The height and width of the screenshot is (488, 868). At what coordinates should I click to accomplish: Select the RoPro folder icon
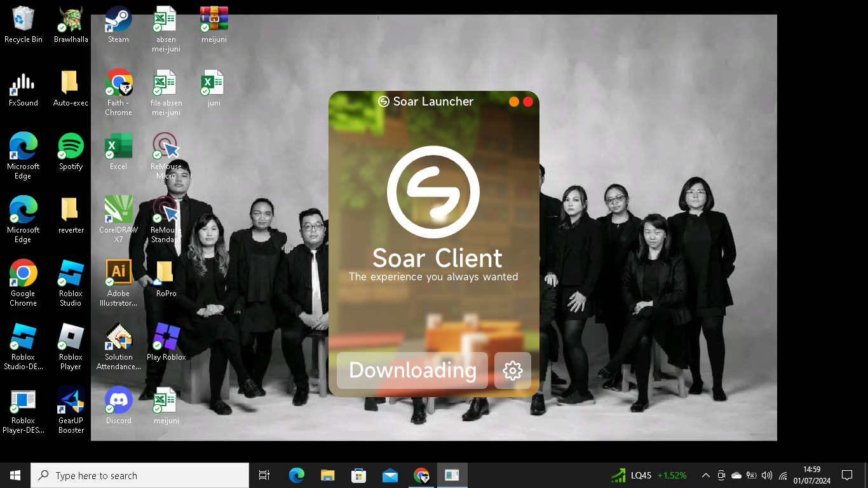[166, 279]
